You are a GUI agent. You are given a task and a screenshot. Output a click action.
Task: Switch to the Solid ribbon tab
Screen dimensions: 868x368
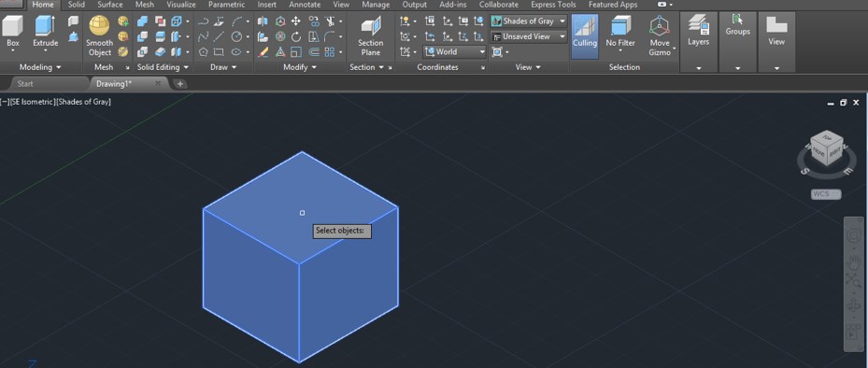[77, 5]
